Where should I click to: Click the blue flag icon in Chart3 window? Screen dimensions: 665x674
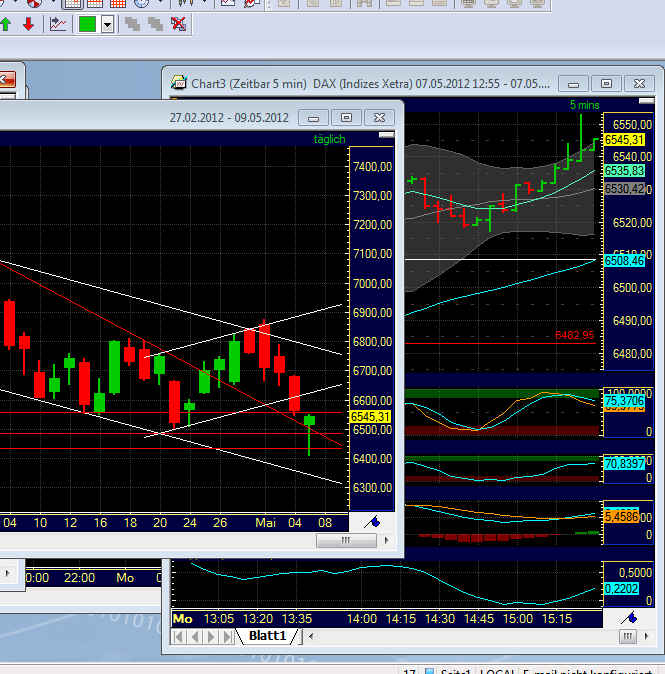[x=629, y=618]
